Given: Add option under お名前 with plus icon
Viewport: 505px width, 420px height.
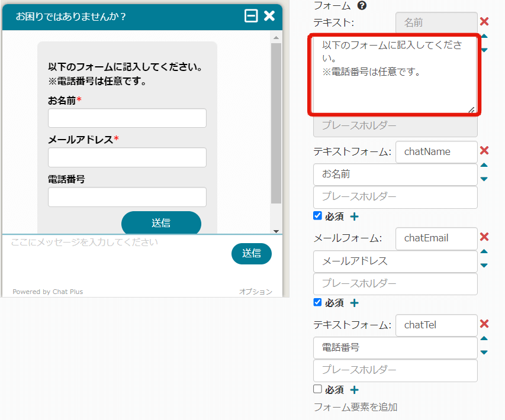Looking at the screenshot, I should tap(354, 217).
